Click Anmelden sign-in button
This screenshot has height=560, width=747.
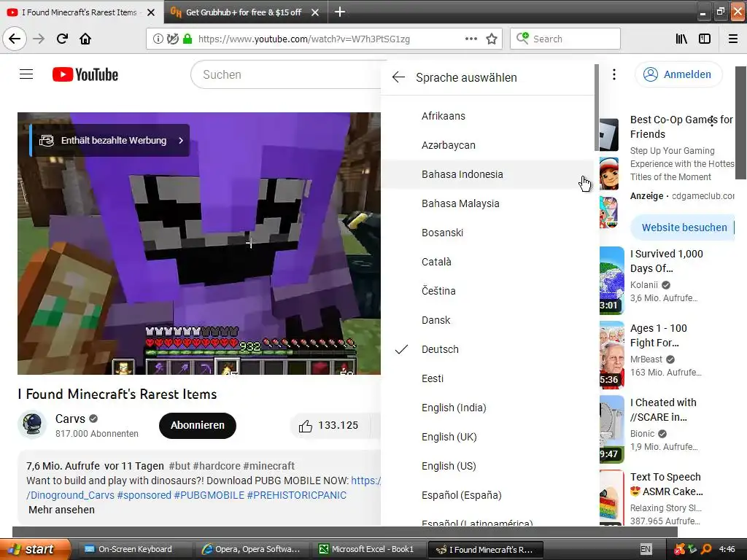coord(678,74)
